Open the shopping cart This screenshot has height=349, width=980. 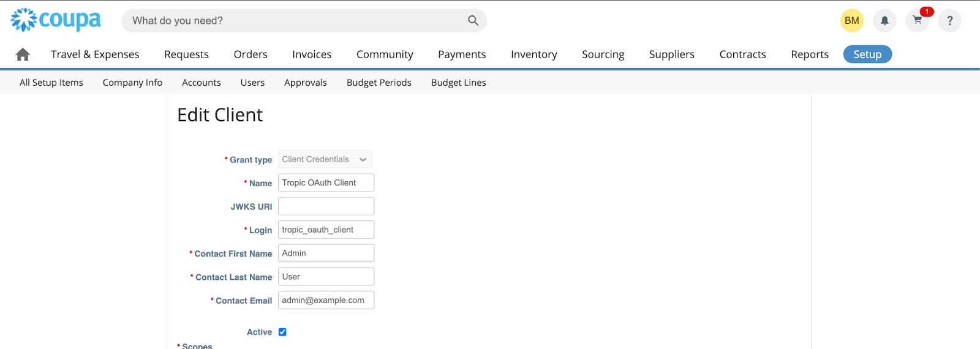917,21
